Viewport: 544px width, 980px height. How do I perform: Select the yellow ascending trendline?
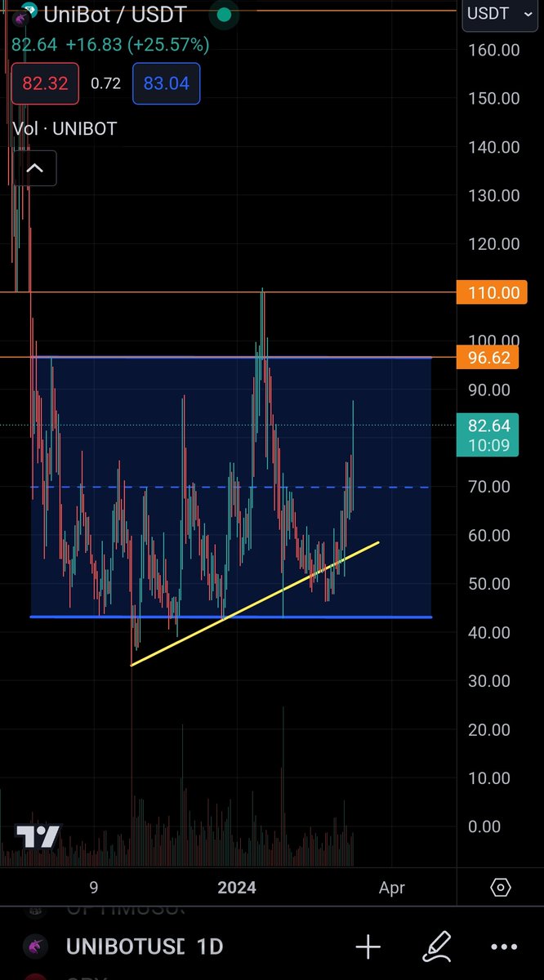(254, 603)
